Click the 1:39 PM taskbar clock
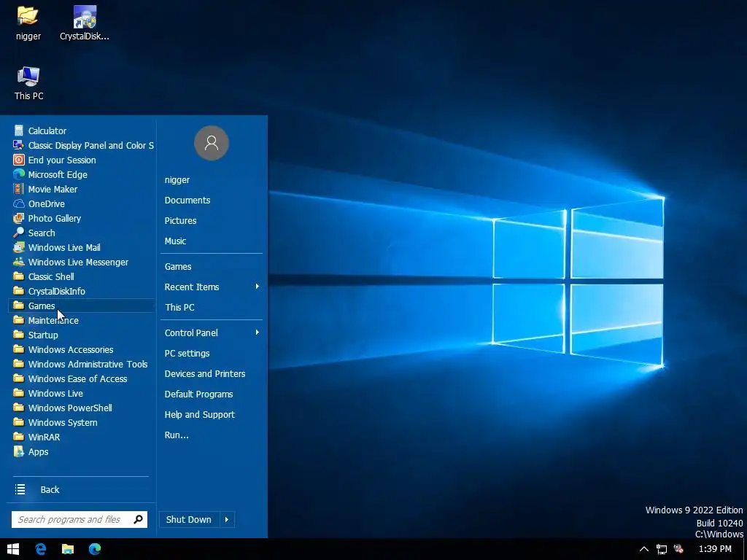Image resolution: width=747 pixels, height=560 pixels. [x=715, y=549]
